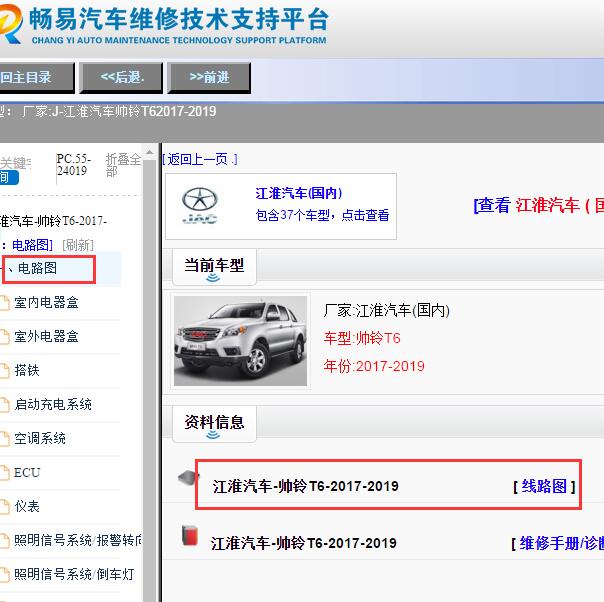Screen dimensions: 604x602
Task: Click the gray book icon beside 线路图 row
Action: pos(188,478)
